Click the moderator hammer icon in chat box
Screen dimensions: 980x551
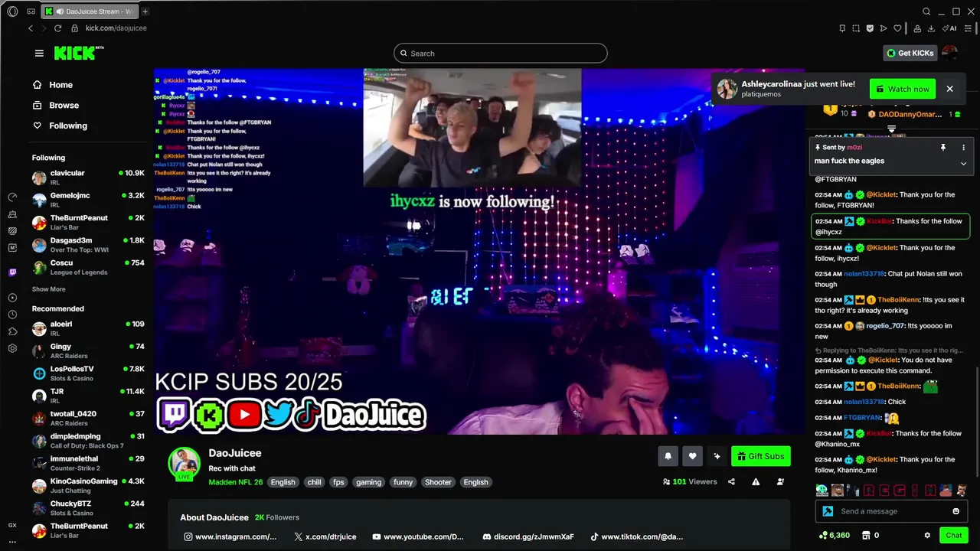tap(828, 511)
